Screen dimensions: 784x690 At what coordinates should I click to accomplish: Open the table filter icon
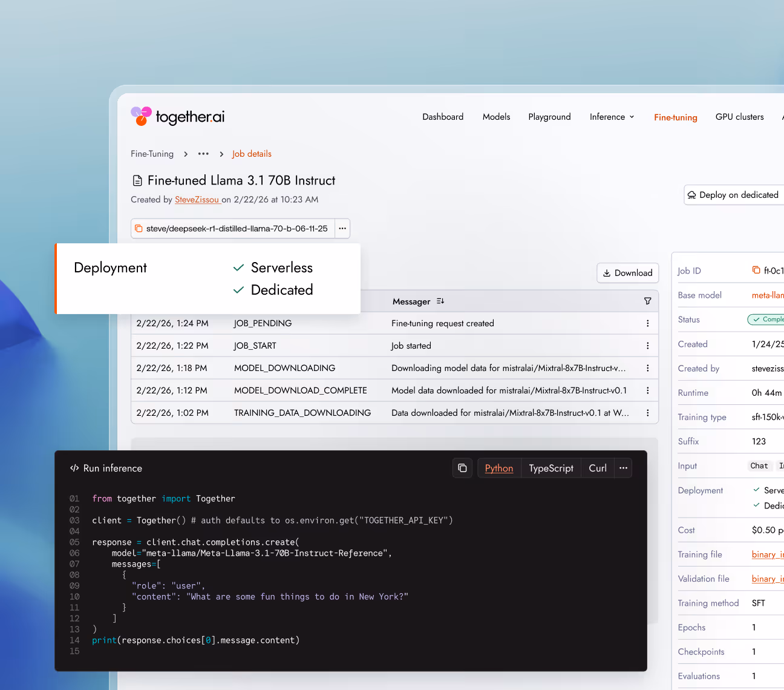647,301
